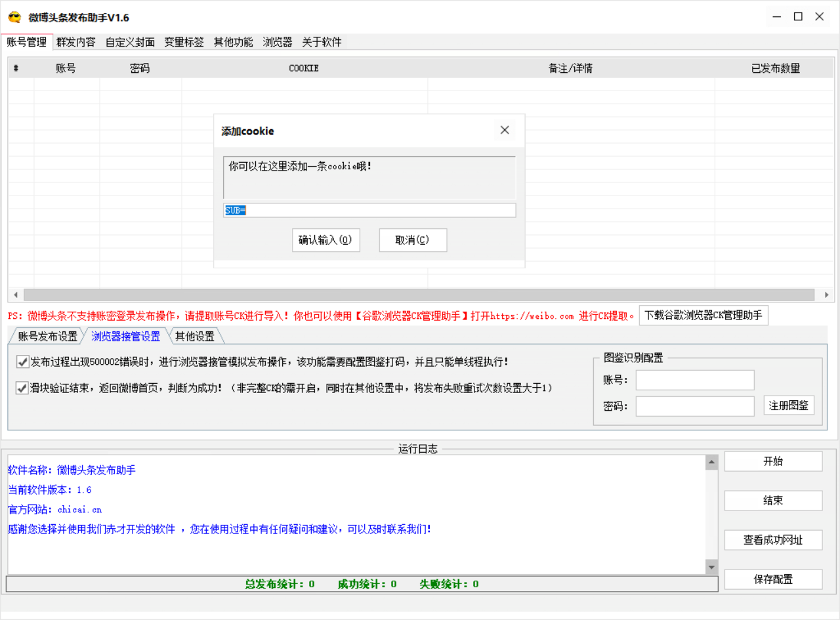Click the log panel scroll-up arrow
This screenshot has width=840, height=620.
pyautogui.click(x=712, y=463)
